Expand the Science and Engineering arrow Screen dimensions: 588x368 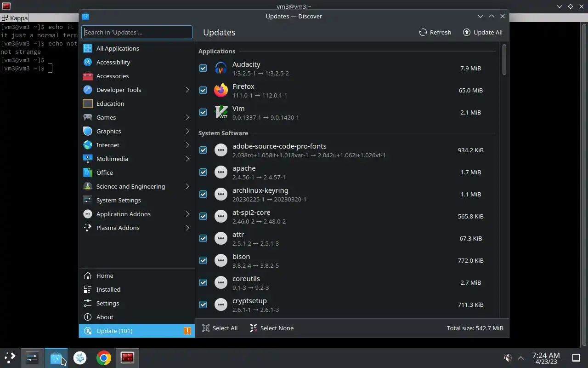pyautogui.click(x=187, y=186)
